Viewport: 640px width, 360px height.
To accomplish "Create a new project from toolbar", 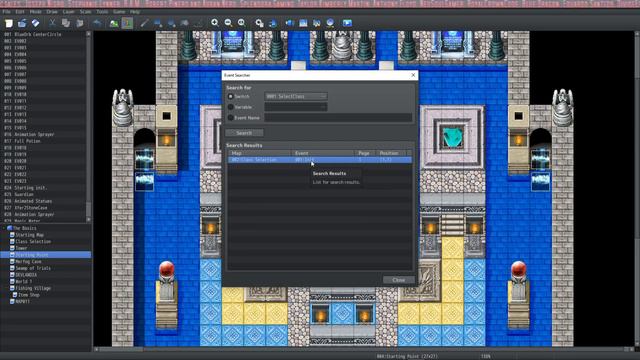I will click(9, 23).
